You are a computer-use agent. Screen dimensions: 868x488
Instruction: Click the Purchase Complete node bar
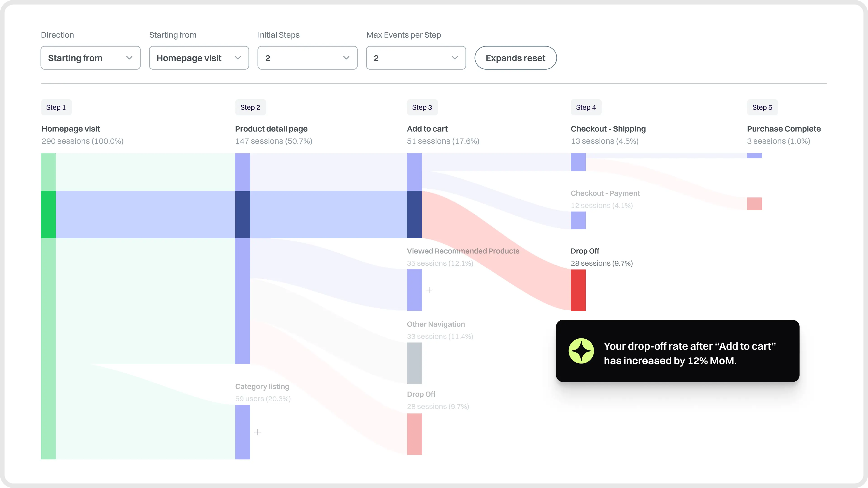(x=755, y=155)
